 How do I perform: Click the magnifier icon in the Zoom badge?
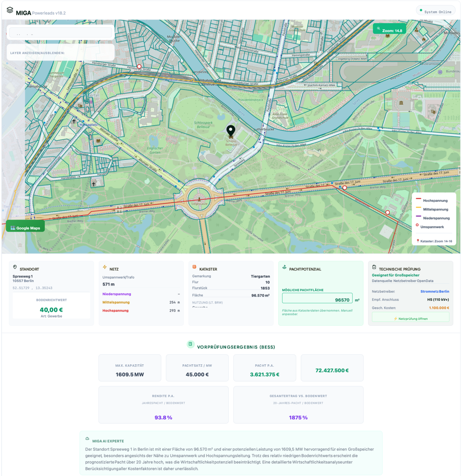378,28
